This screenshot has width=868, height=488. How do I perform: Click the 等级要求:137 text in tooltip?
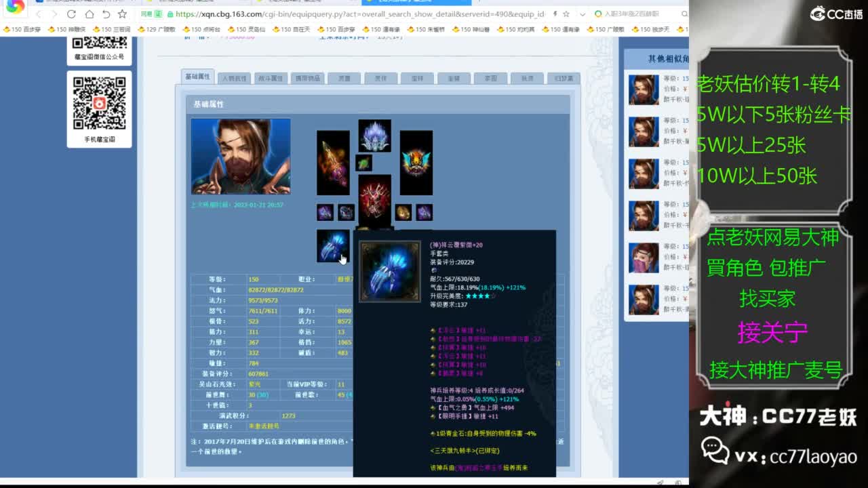(x=450, y=305)
